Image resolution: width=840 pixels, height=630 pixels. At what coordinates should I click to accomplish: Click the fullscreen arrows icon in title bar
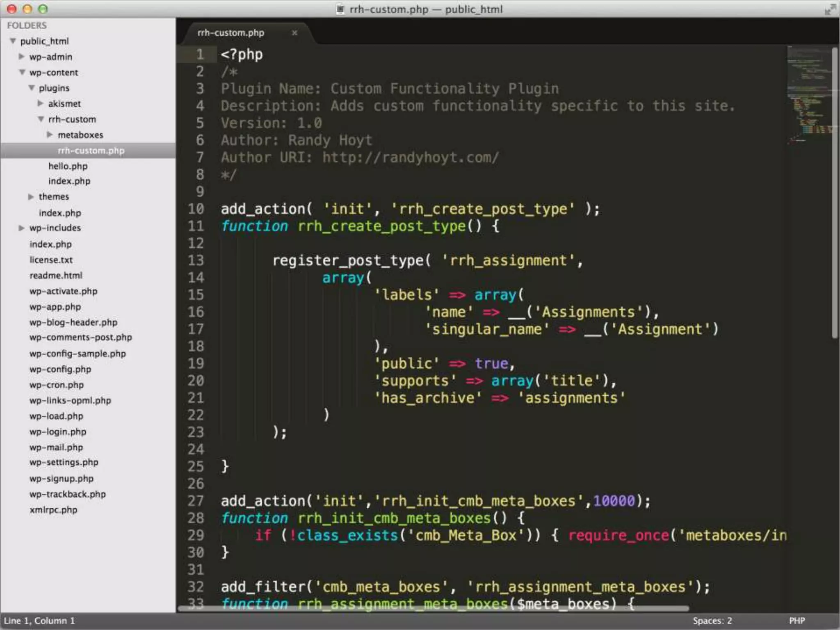[x=830, y=9]
